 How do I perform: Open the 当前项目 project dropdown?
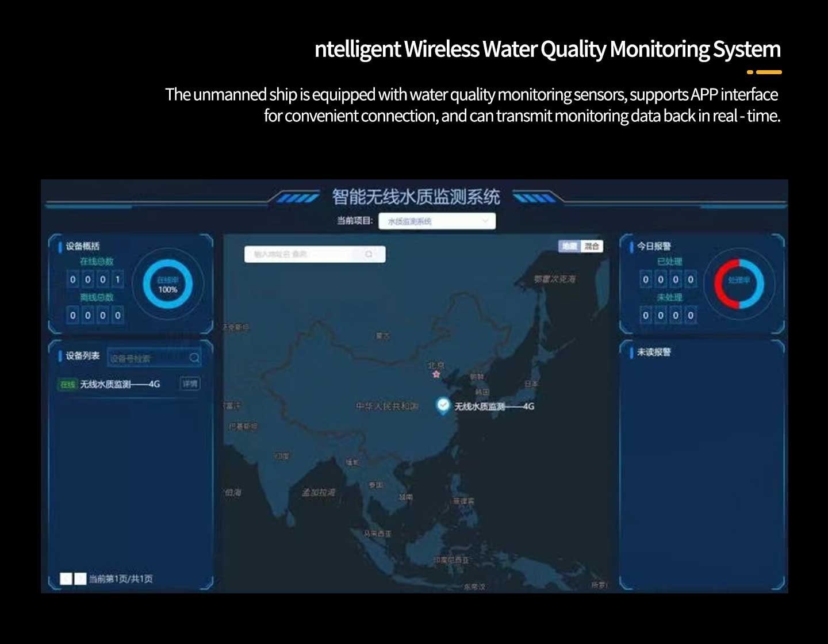(x=436, y=221)
